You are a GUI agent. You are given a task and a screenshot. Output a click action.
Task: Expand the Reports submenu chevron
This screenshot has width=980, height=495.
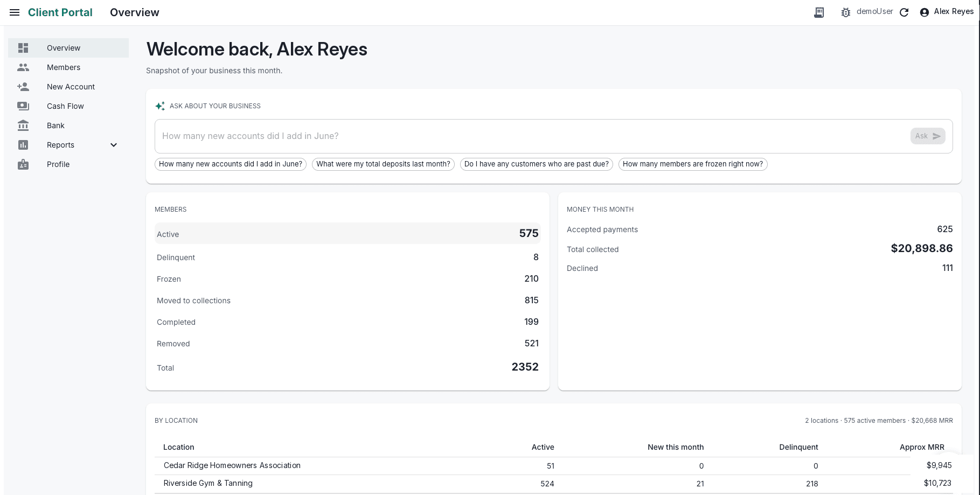[x=114, y=145]
